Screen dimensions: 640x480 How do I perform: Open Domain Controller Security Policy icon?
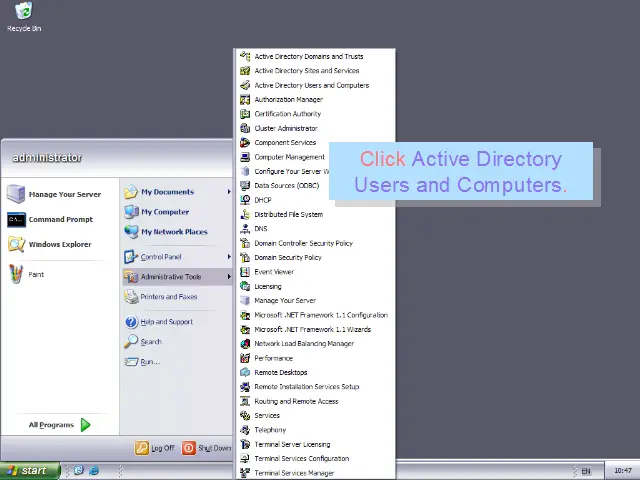pos(245,243)
